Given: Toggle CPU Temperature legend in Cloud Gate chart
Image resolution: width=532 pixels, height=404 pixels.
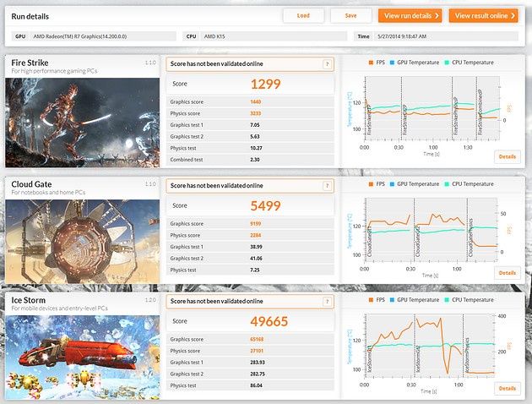Looking at the screenshot, I should pyautogui.click(x=470, y=184).
